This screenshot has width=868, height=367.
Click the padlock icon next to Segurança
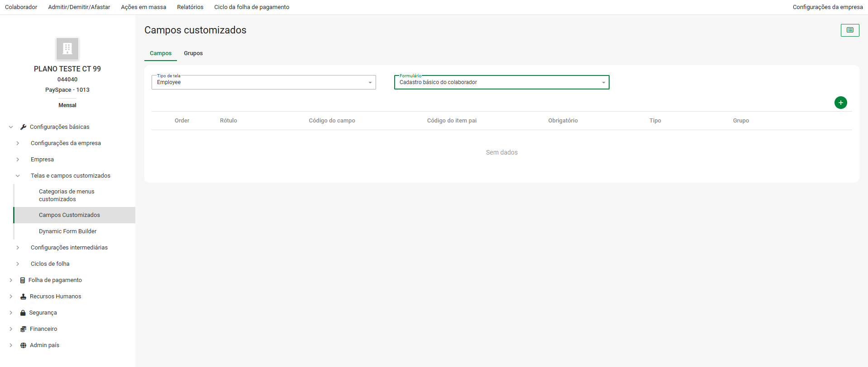[23, 313]
